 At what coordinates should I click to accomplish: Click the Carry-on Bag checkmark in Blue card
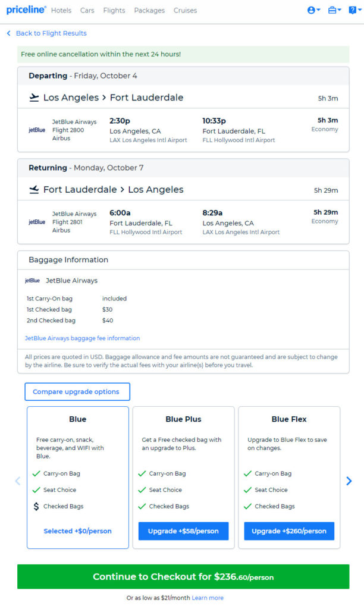point(36,474)
